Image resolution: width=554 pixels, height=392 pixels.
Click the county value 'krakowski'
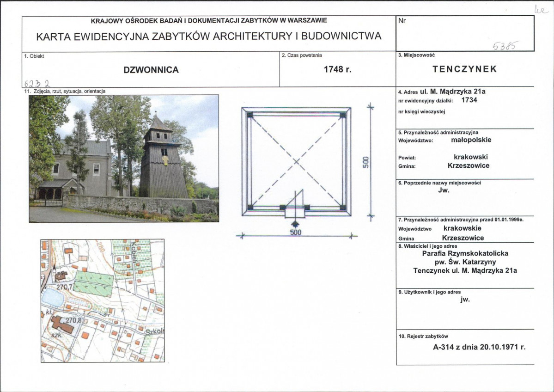click(471, 157)
